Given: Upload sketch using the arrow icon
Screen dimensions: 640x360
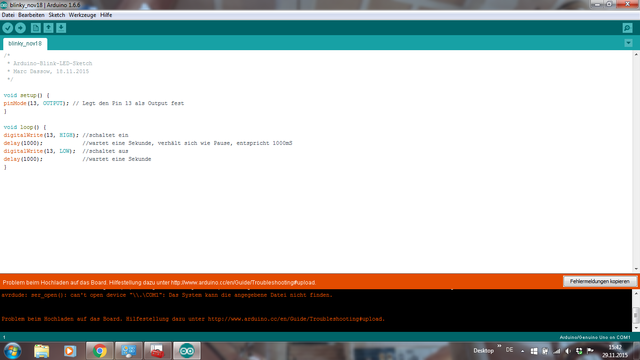Looking at the screenshot, I should coord(20,28).
